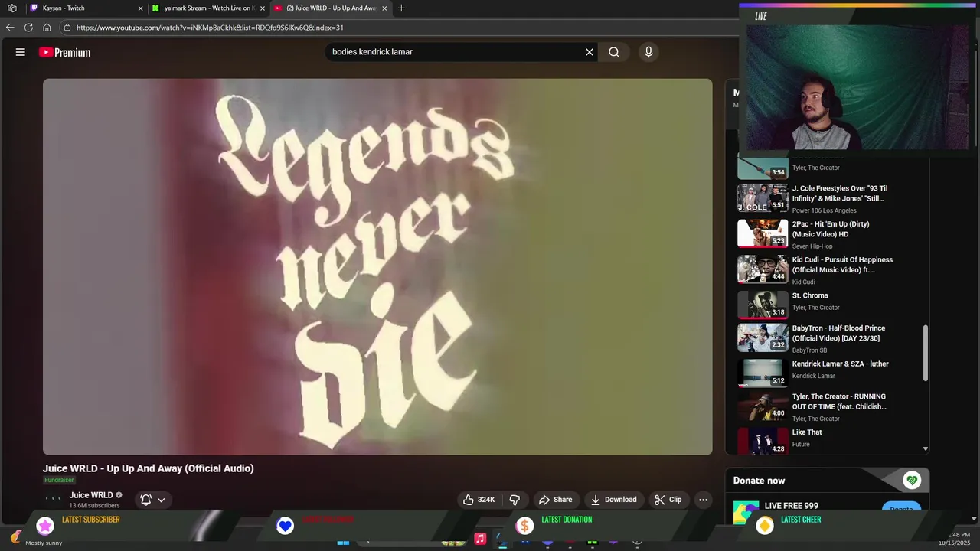Close the Juice WRLD YouTube tab

coord(384,8)
